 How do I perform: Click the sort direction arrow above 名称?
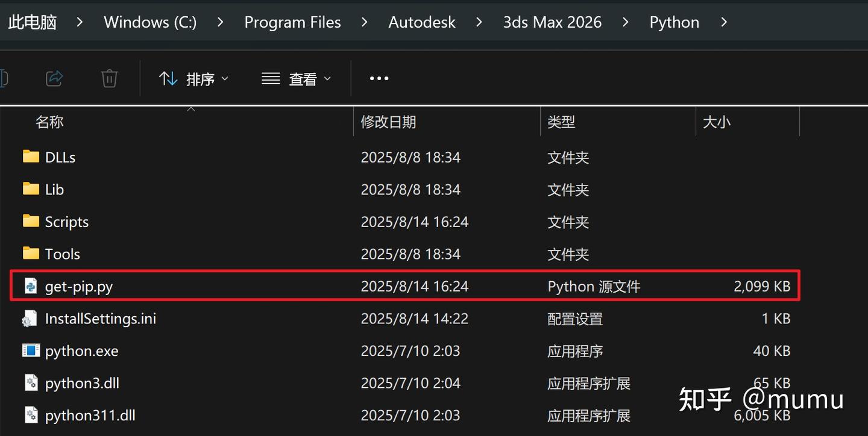190,109
